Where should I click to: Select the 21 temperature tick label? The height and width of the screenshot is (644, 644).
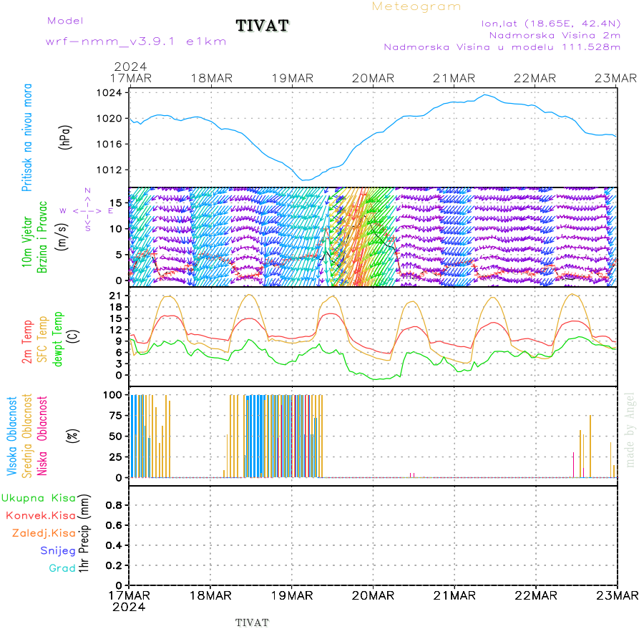point(116,296)
